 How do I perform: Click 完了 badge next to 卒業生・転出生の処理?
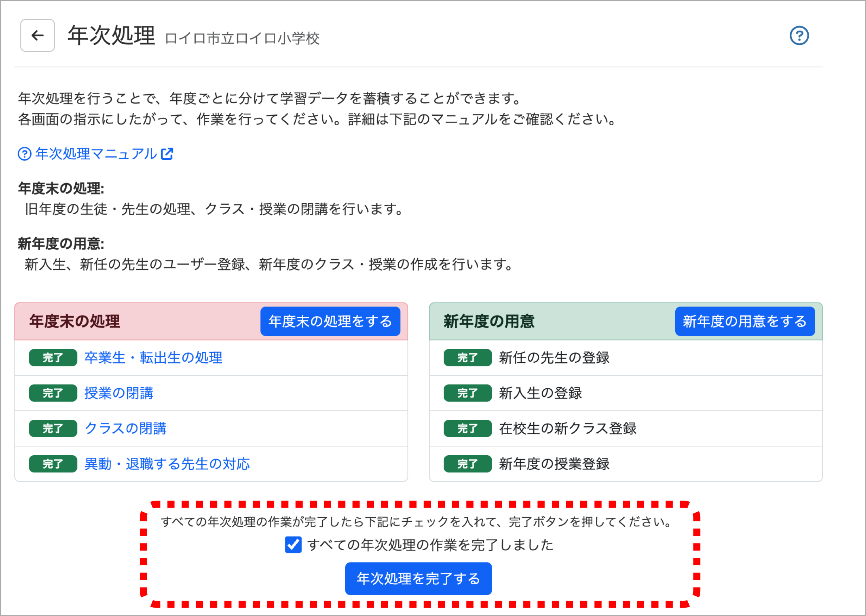[x=53, y=358]
